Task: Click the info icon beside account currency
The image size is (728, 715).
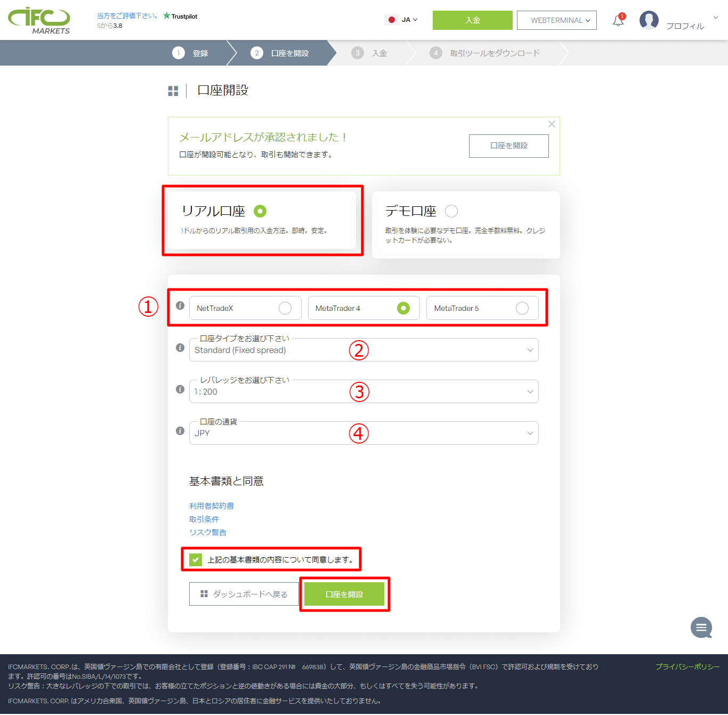Action: click(180, 431)
